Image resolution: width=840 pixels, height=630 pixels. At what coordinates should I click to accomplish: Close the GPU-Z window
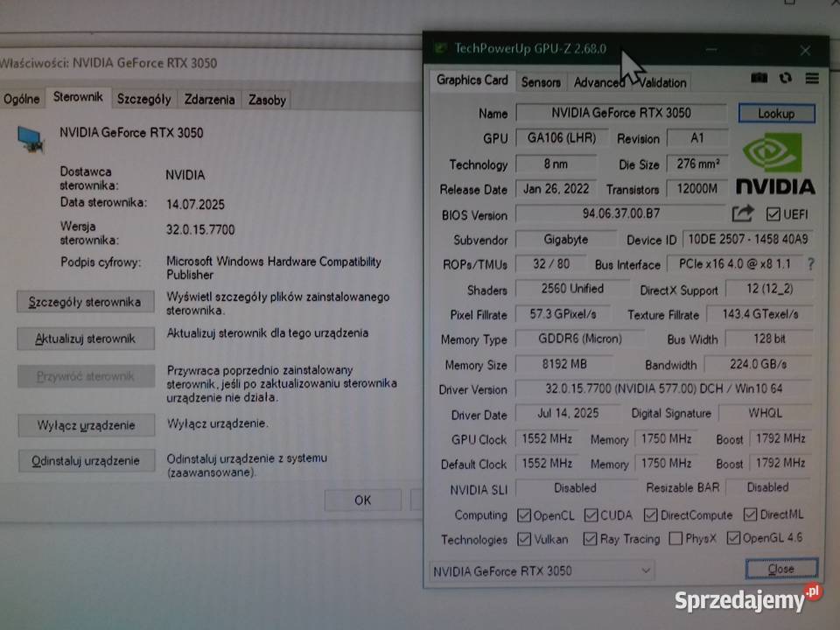(805, 51)
